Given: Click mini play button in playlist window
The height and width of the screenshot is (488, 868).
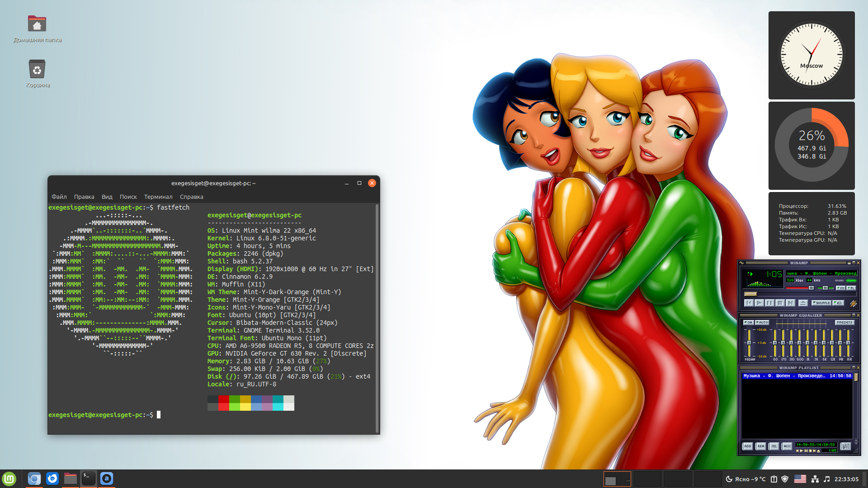Looking at the screenshot, I should click(802, 450).
